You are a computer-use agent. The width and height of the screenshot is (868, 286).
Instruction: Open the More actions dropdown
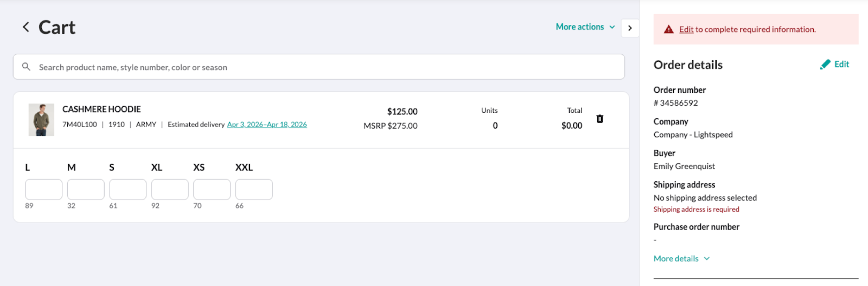585,27
